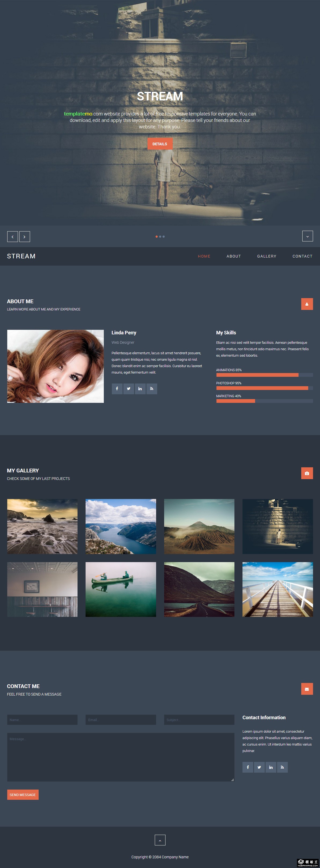Go to the previous hero slide
Viewport: 320px width, 868px height.
click(x=12, y=237)
